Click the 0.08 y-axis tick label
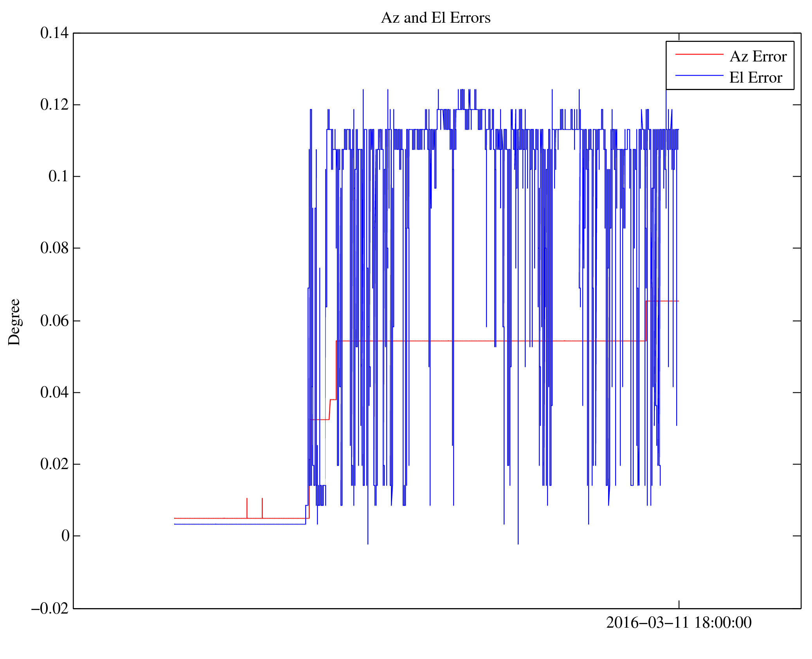This screenshot has width=812, height=659. tap(54, 248)
